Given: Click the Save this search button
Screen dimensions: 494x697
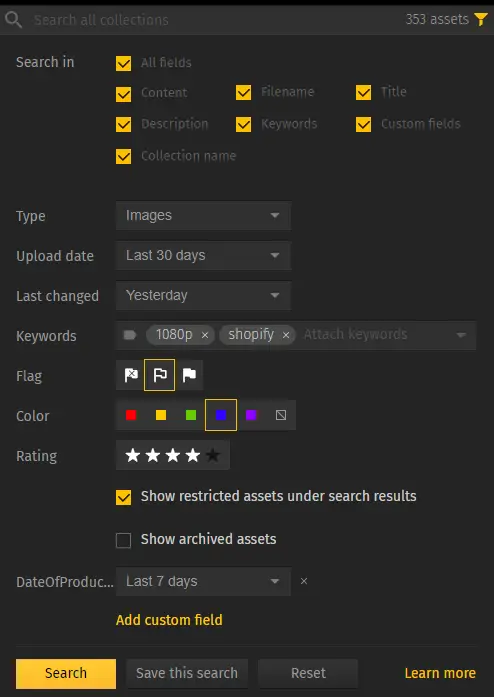Looking at the screenshot, I should tap(187, 673).
